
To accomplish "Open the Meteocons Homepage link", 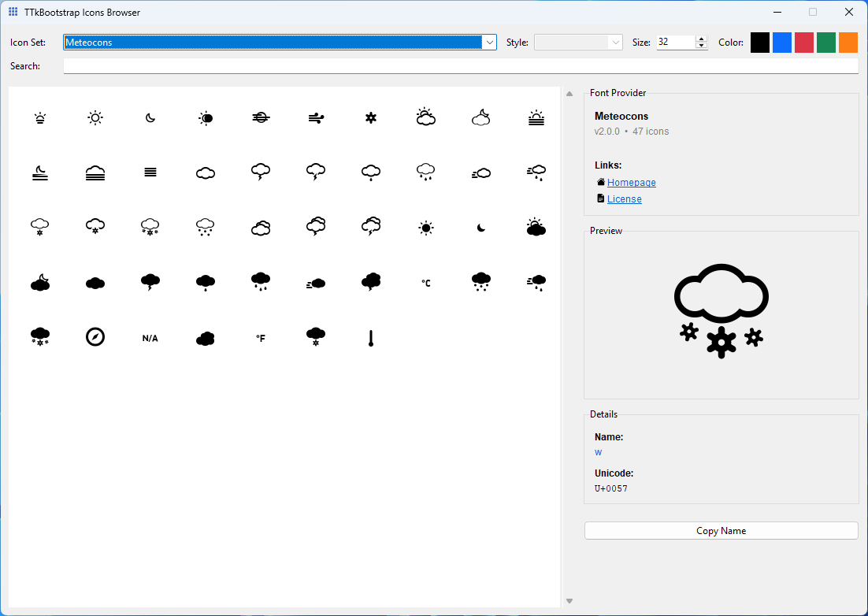I will 631,182.
